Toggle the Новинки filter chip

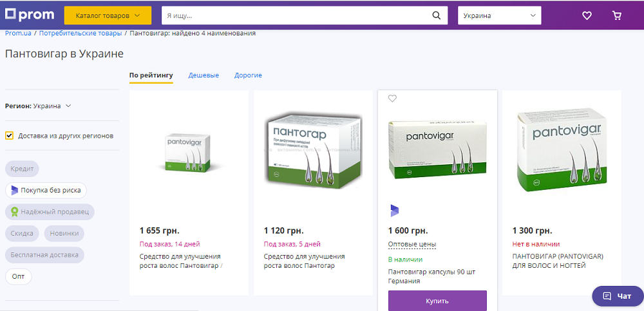click(64, 233)
